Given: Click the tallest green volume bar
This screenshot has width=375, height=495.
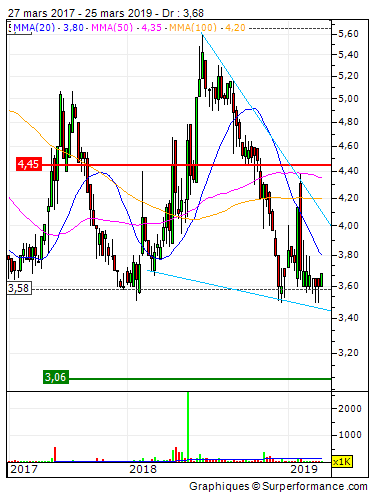Looking at the screenshot, I should (x=188, y=427).
